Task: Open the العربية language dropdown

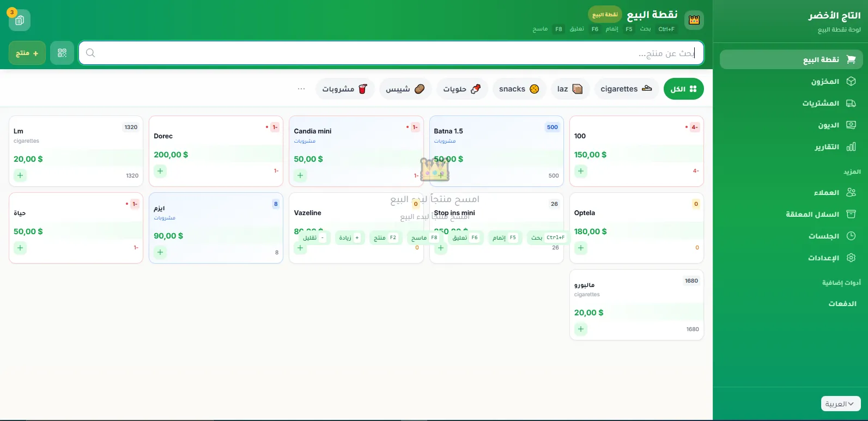Action: pyautogui.click(x=841, y=404)
